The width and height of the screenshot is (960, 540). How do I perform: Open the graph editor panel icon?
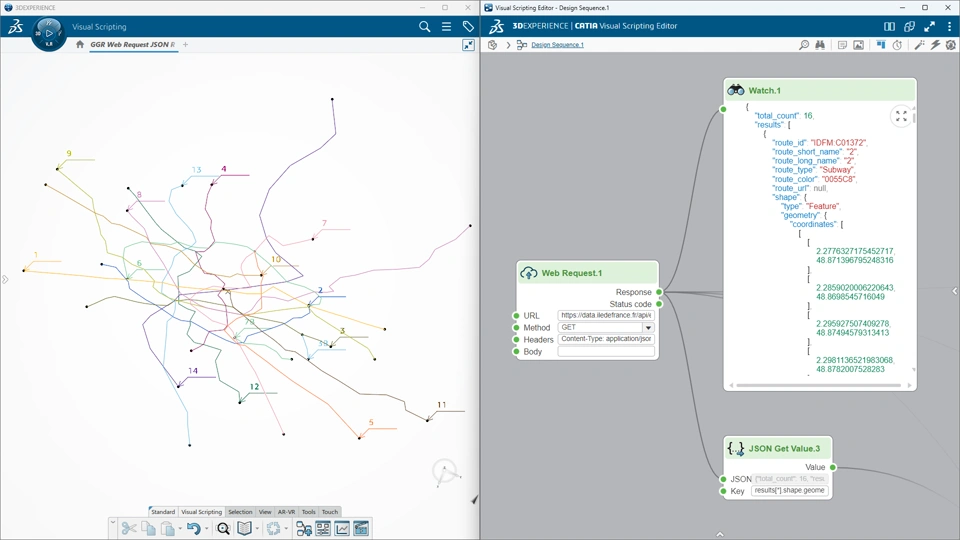(323, 528)
